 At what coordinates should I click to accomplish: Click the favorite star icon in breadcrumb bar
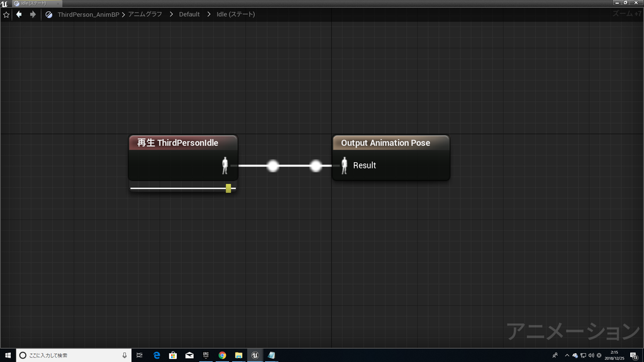(x=6, y=14)
